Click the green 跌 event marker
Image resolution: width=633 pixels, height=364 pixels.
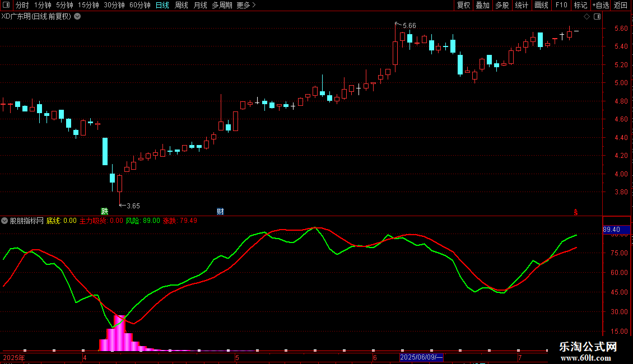click(105, 212)
